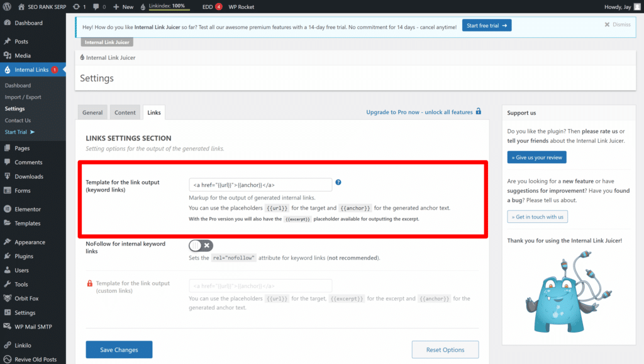Dismiss the free trial notice
Image resolution: width=644 pixels, height=364 pixels.
(618, 25)
